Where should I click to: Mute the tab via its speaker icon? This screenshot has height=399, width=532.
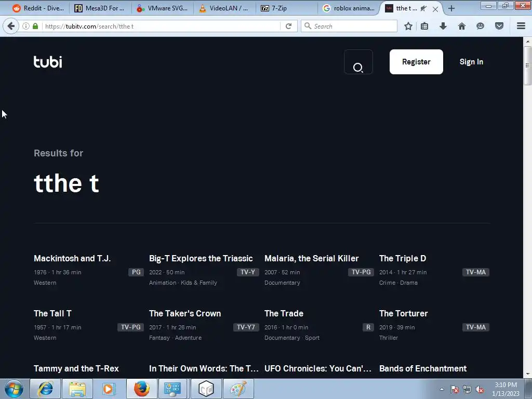(423, 8)
